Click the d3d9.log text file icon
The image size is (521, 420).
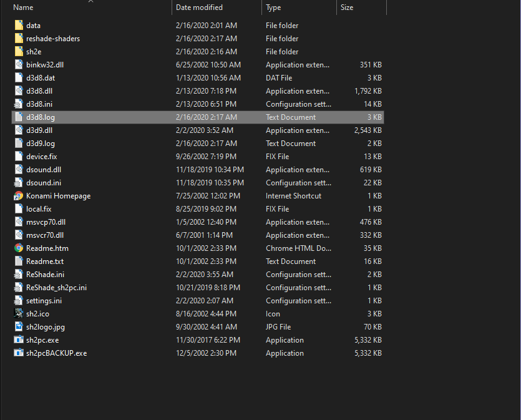click(19, 143)
